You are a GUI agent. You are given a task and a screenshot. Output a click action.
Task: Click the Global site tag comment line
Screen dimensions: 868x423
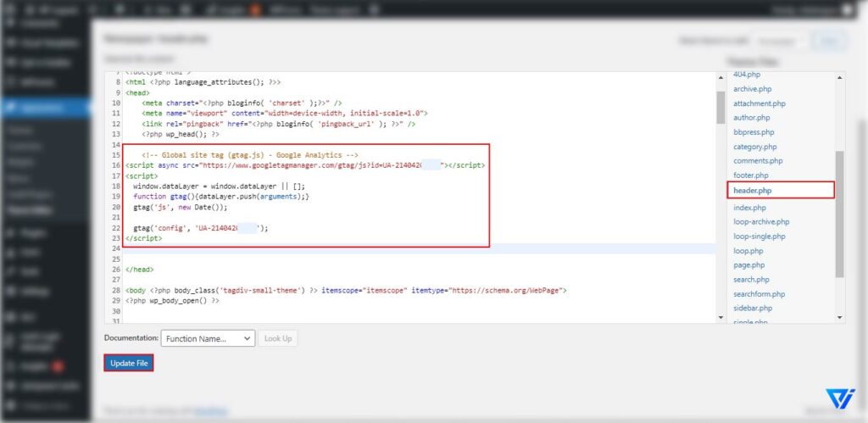tap(250, 155)
